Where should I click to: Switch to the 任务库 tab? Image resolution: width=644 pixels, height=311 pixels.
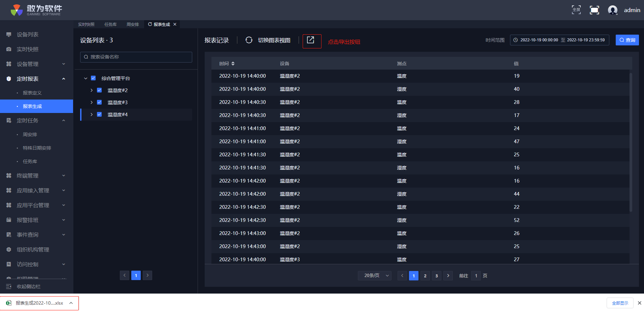coord(110,25)
